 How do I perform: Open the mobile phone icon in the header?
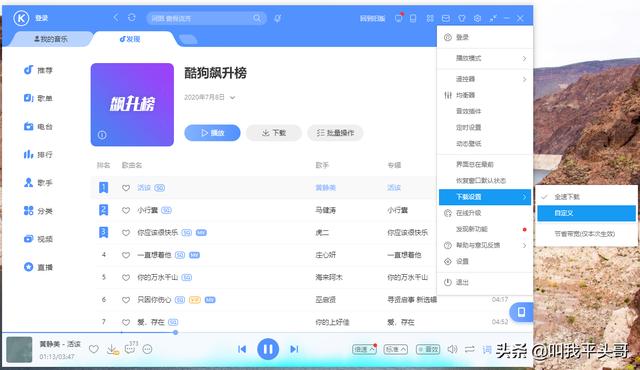(x=413, y=18)
